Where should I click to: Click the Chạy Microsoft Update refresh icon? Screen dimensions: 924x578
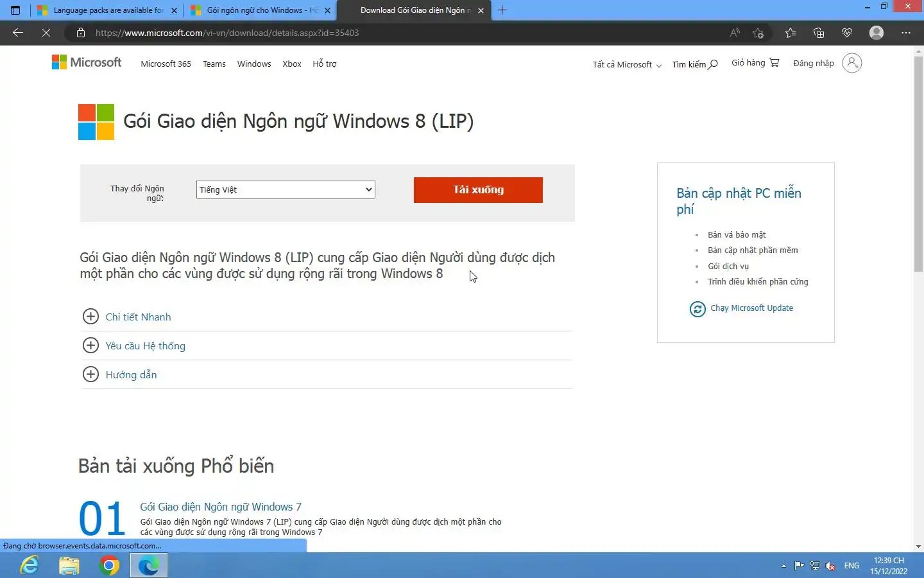click(697, 309)
